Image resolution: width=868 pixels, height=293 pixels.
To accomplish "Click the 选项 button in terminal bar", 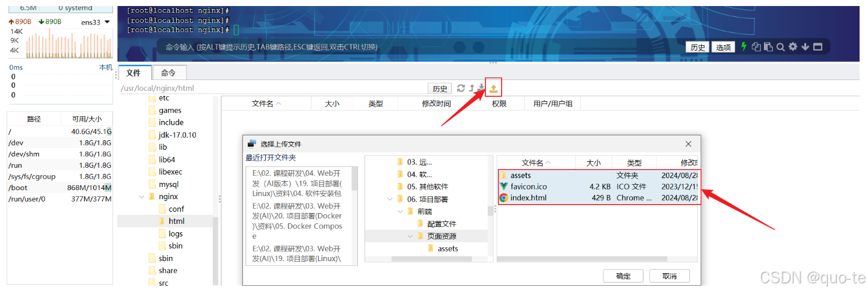I will coord(723,47).
